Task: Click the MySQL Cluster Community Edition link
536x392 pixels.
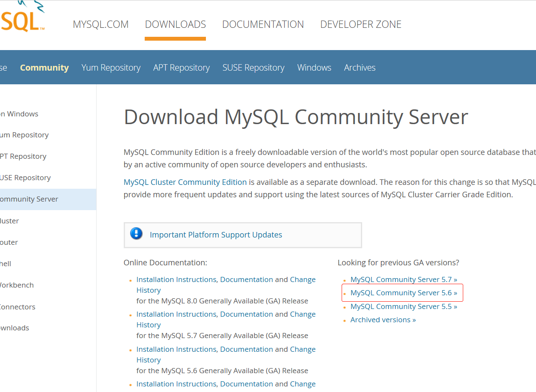Action: 185,181
